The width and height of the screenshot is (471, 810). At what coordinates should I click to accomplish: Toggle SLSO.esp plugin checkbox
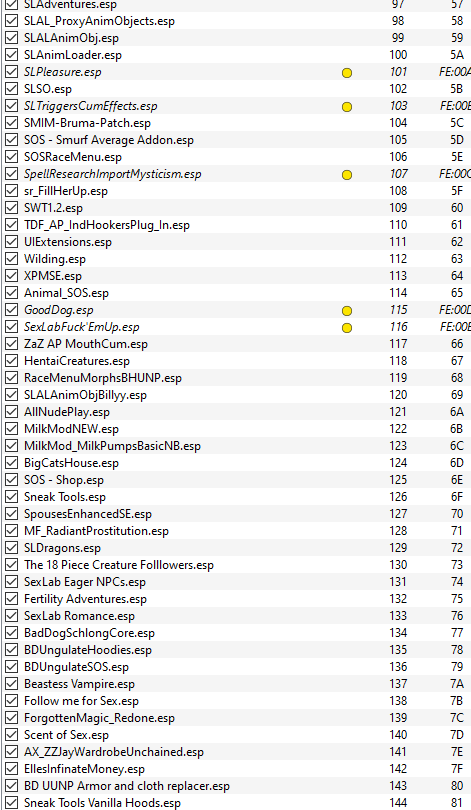pyautogui.click(x=11, y=89)
